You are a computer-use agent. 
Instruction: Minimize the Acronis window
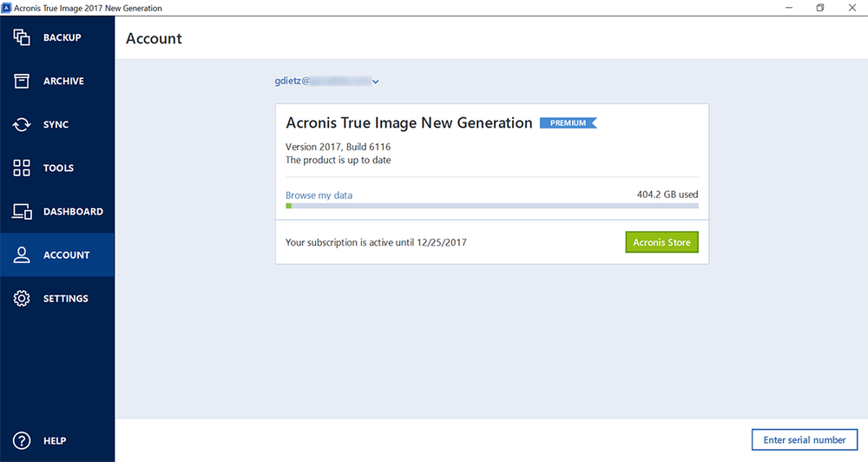(789, 8)
